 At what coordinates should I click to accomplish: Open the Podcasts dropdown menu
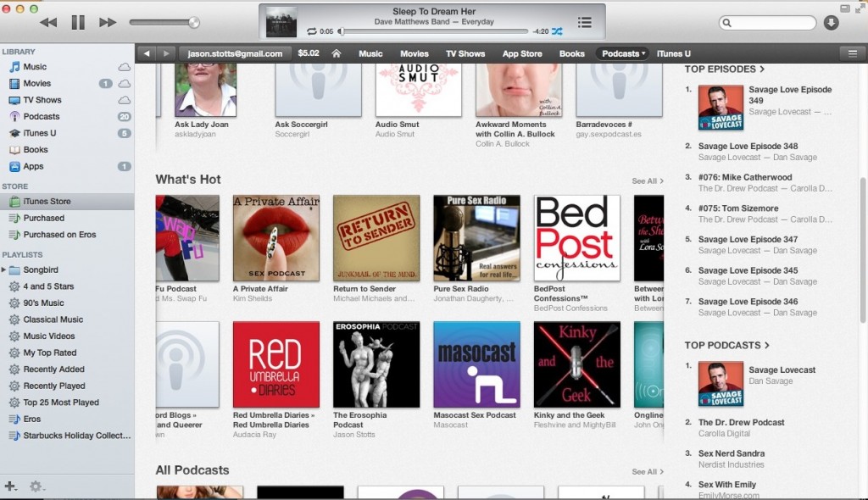(x=623, y=53)
